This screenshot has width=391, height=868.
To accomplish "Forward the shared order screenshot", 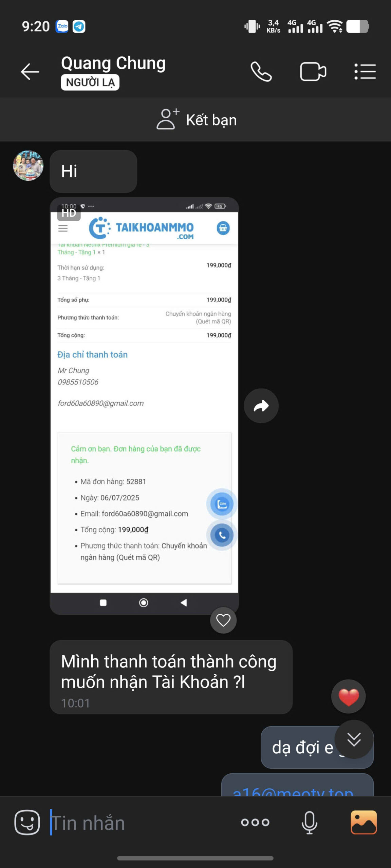I will click(261, 406).
